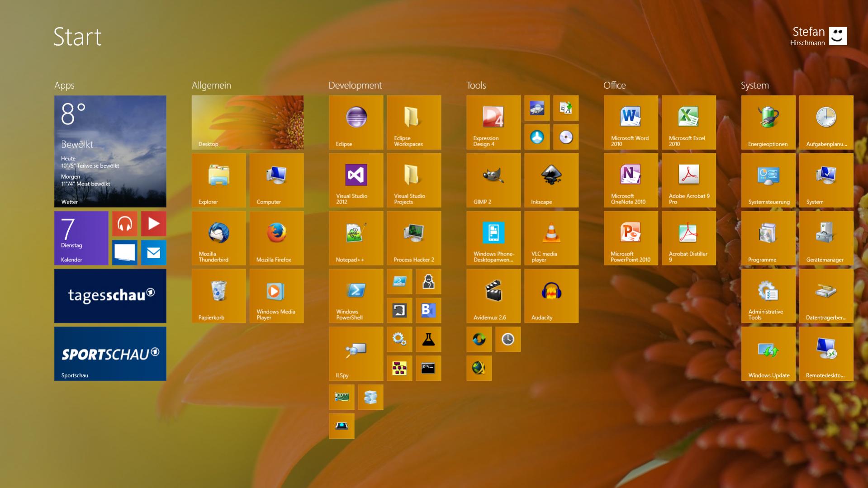Launch VLC media player
868x488 pixels.
coord(552,238)
